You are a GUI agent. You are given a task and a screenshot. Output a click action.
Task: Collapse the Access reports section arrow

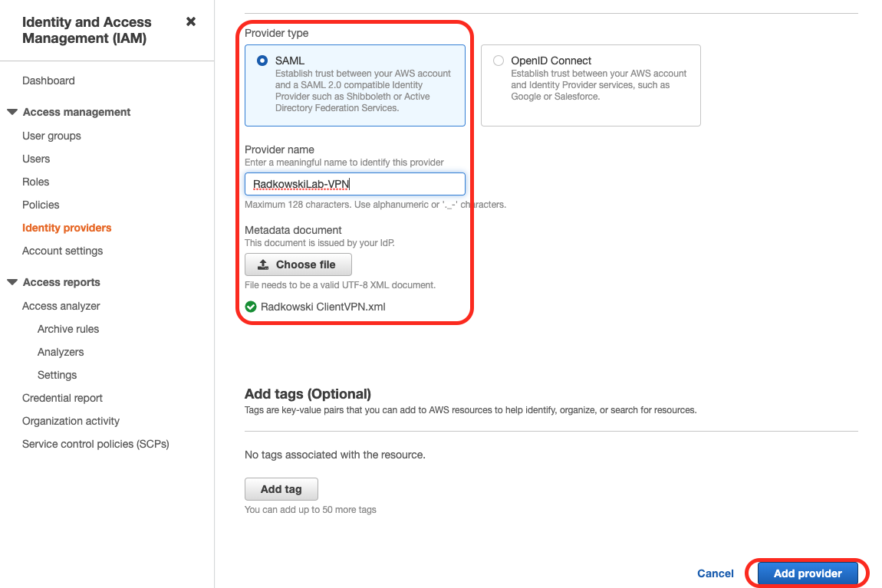point(12,282)
